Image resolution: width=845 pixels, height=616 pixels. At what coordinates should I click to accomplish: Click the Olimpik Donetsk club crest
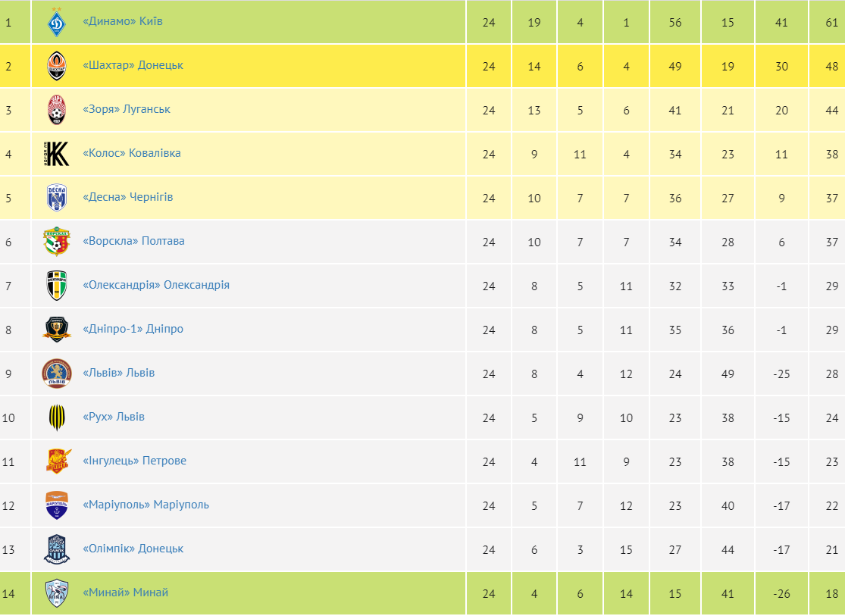(57, 549)
